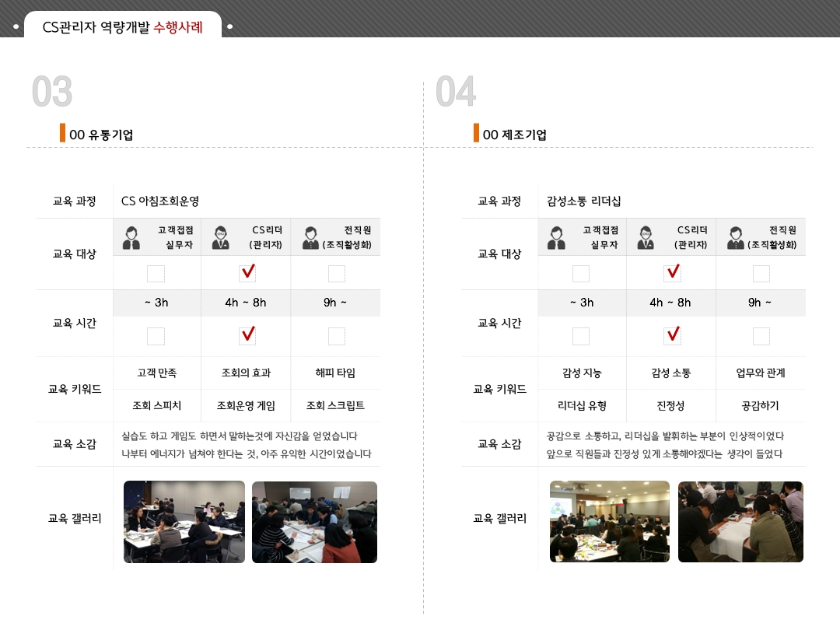The width and height of the screenshot is (840, 630).
Task: Click the orange marker beside 00 제조기업
Action: (x=476, y=133)
